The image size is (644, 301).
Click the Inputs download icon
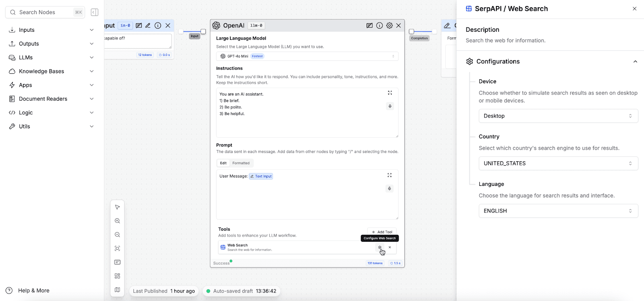12,30
